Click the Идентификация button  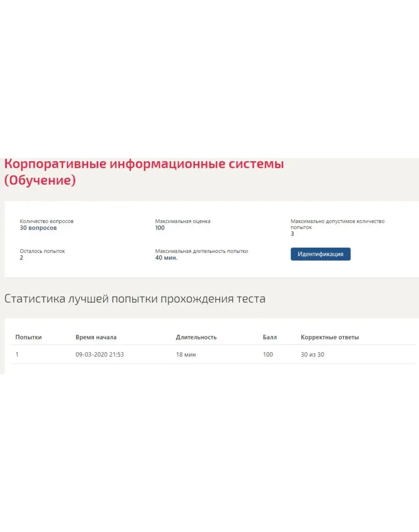(x=320, y=254)
